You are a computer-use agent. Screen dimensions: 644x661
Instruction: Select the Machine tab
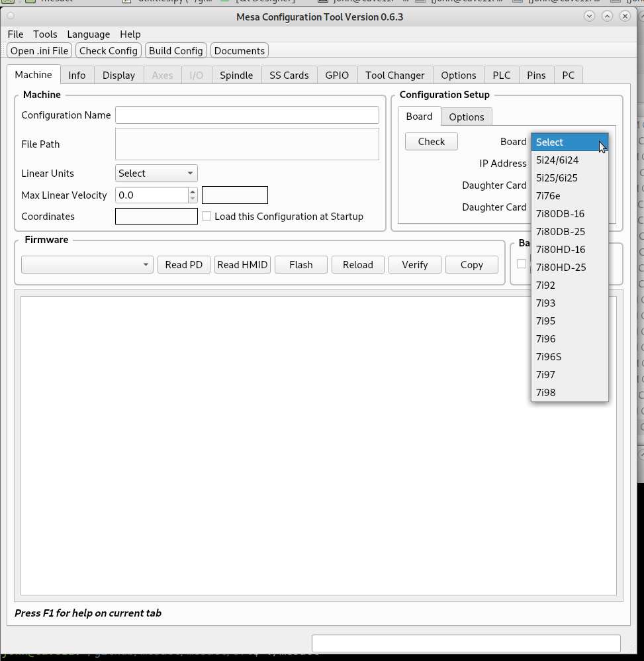coord(34,75)
